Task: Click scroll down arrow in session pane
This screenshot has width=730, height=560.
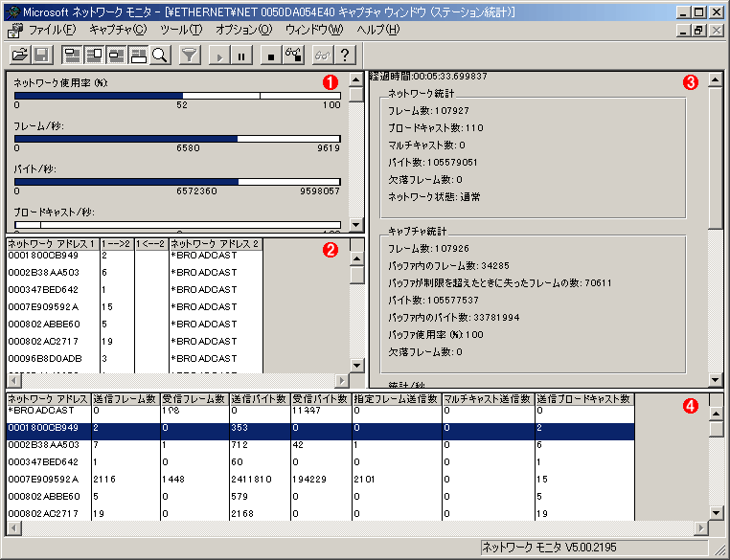Action: [356, 366]
